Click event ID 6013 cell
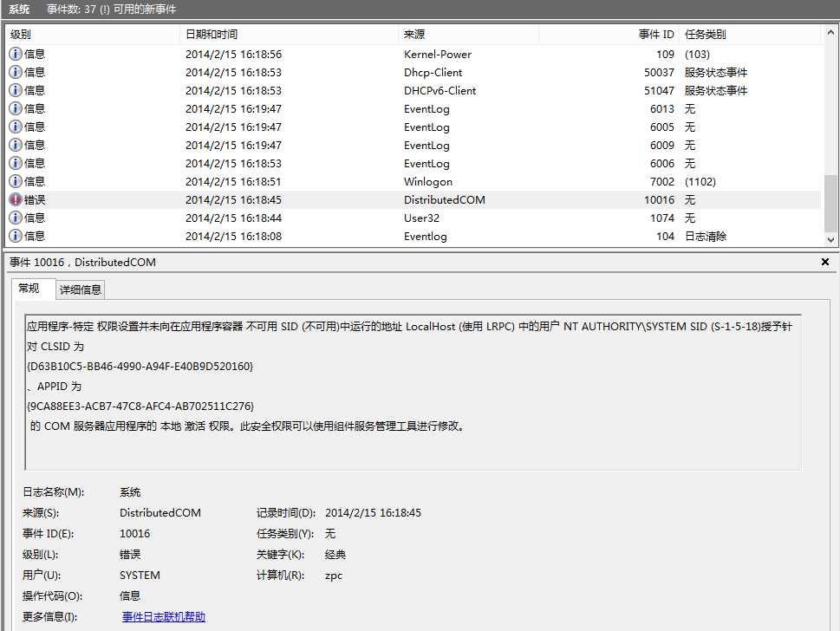Viewport: 840px width, 631px height. click(662, 108)
